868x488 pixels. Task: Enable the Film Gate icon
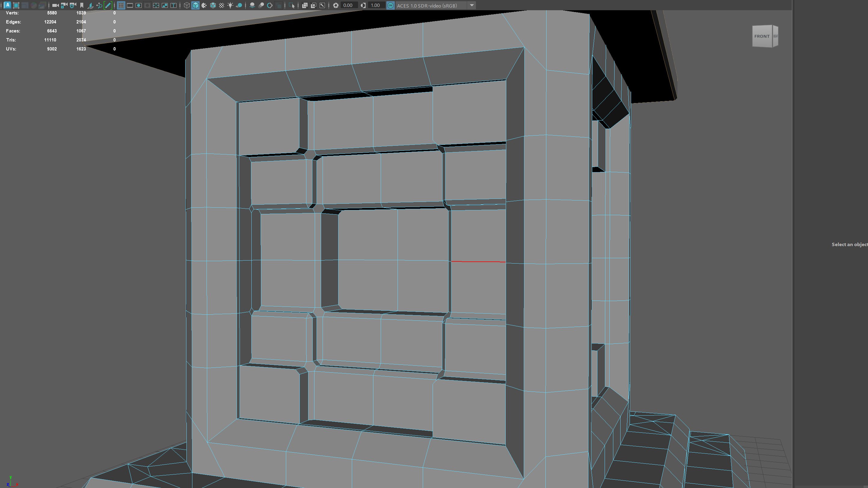pyautogui.click(x=130, y=5)
